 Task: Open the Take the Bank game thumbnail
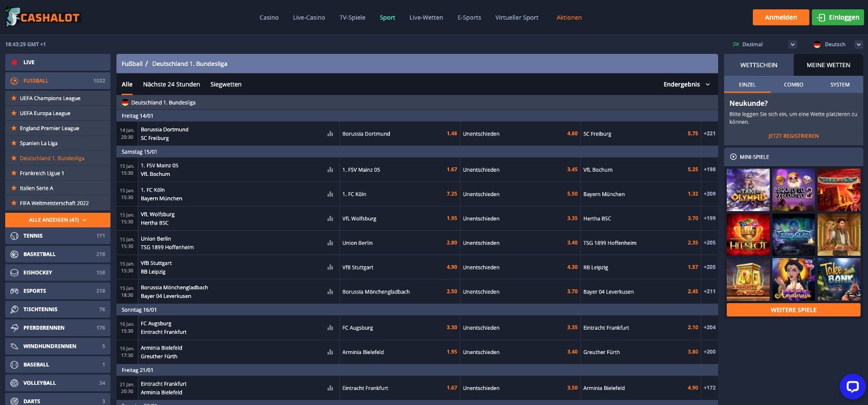839,279
